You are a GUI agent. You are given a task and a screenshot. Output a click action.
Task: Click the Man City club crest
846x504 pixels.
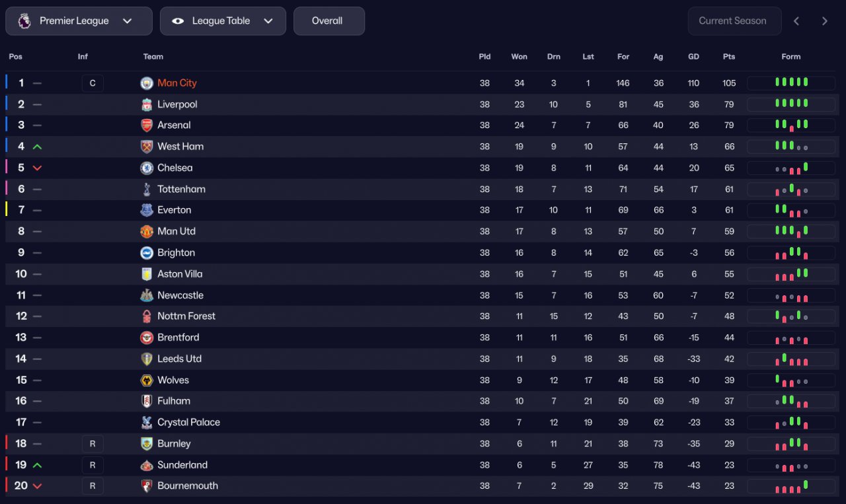[x=147, y=83]
